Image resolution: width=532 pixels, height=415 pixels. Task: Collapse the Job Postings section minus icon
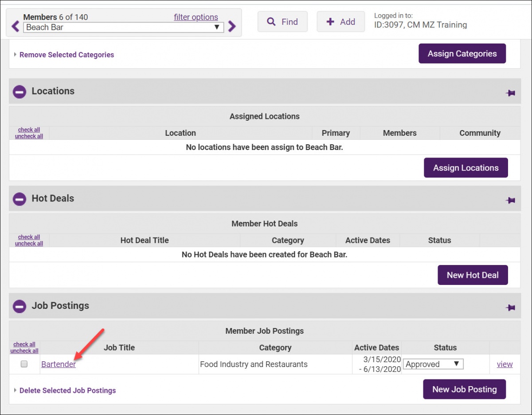tap(20, 306)
